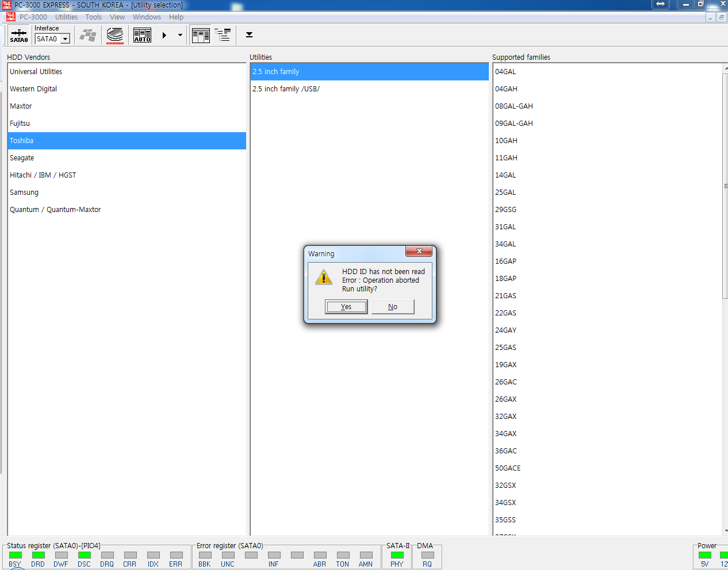Select 35GSS in Supported families
Image resolution: width=728 pixels, height=570 pixels.
[x=607, y=520]
